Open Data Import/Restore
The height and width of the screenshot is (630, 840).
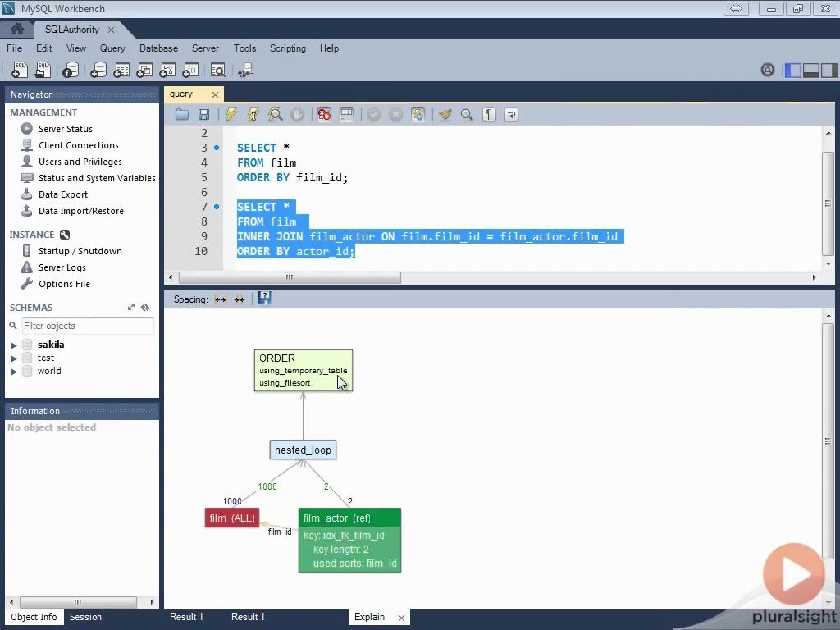[x=80, y=211]
